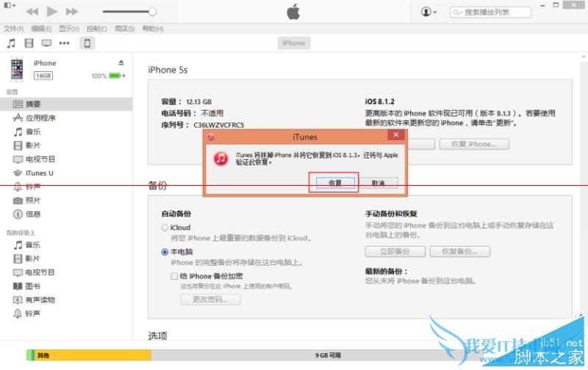Click the serial number C36LWZVCFRC5
Image resolution: width=588 pixels, height=370 pixels.
click(x=218, y=125)
